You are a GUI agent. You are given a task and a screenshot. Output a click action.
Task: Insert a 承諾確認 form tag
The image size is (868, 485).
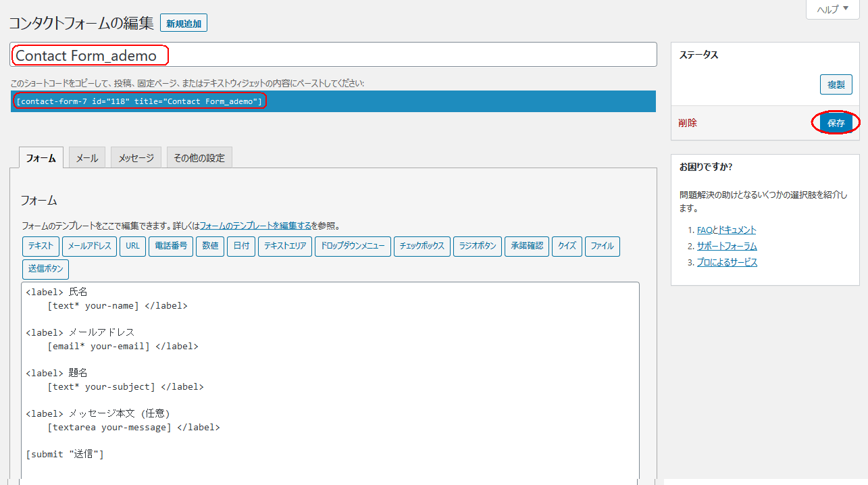click(x=527, y=246)
